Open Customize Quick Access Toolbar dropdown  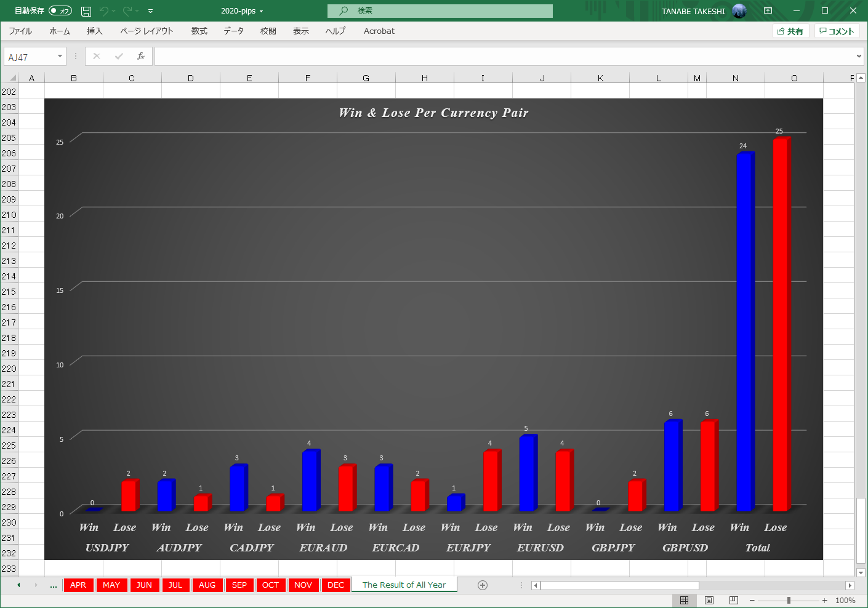(150, 11)
